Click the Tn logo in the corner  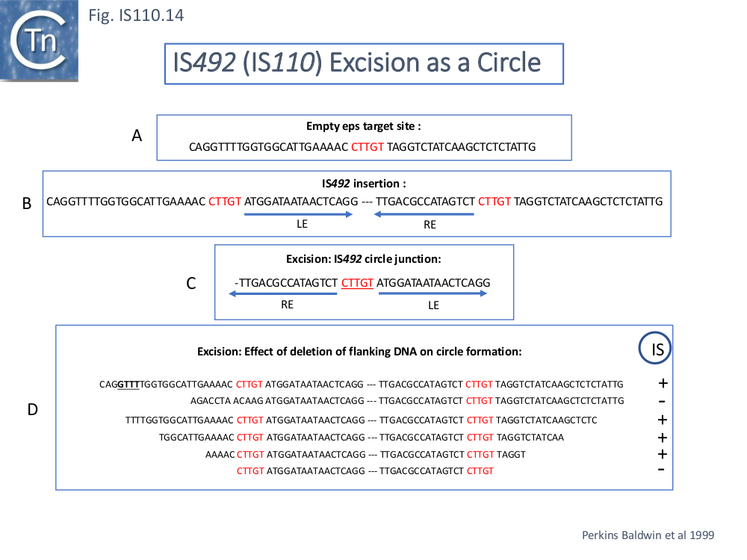37,40
